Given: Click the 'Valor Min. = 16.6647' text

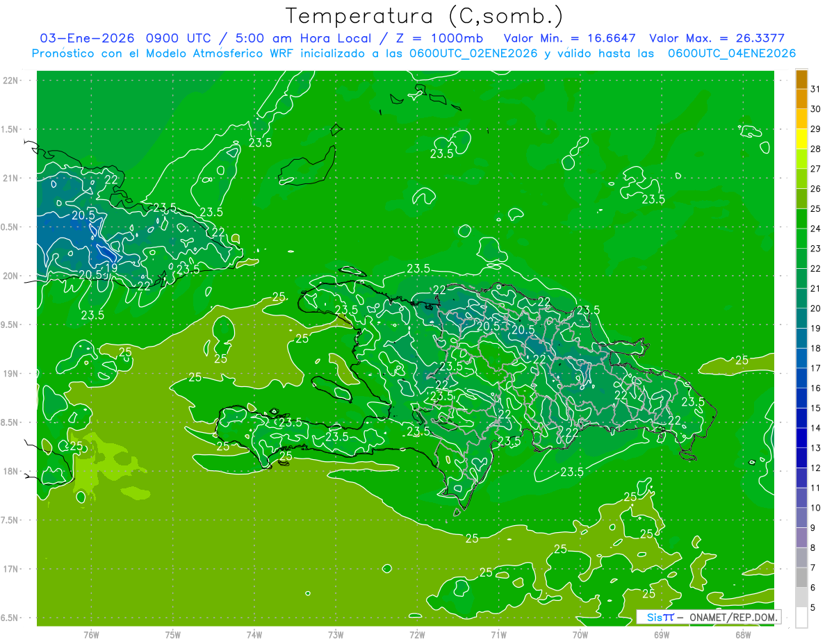Looking at the screenshot, I should [570, 38].
